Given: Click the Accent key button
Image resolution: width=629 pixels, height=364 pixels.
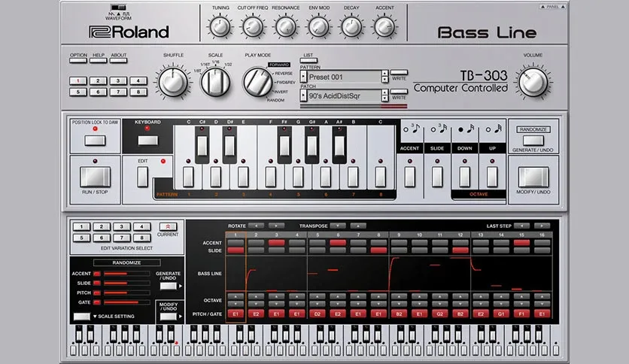Looking at the screenshot, I should point(409,177).
